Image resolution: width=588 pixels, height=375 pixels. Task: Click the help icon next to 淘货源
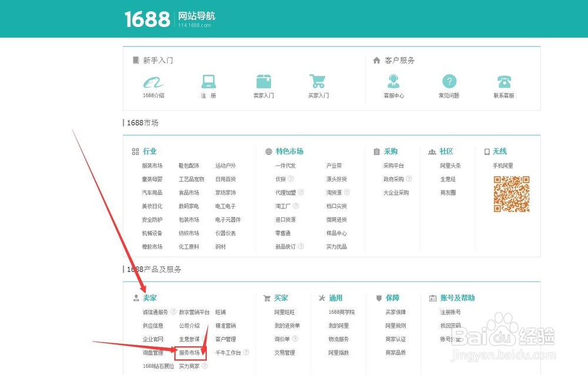tap(347, 192)
